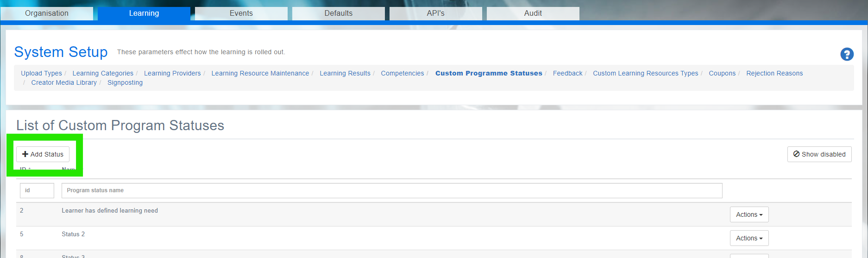Open Rejection Reasons link
Image resolution: width=868 pixels, height=258 pixels.
(774, 73)
